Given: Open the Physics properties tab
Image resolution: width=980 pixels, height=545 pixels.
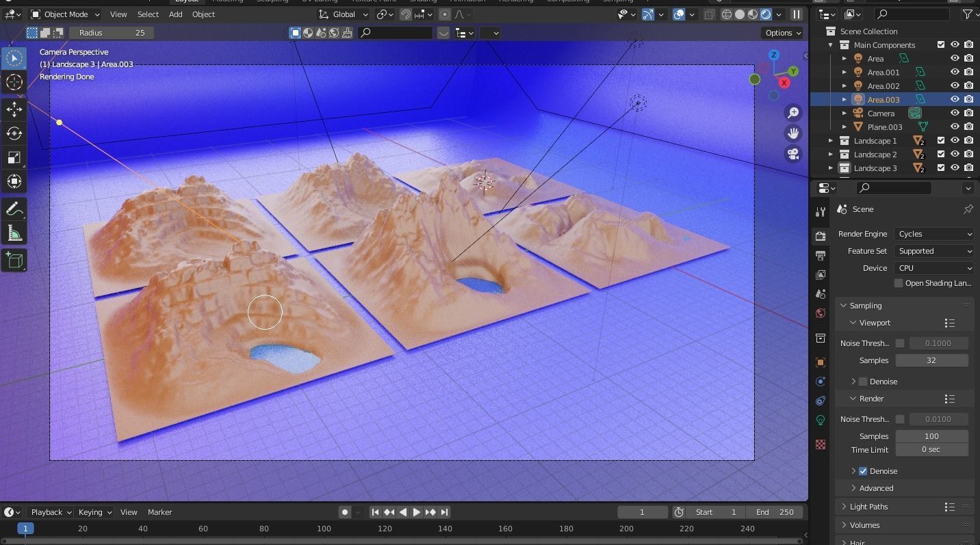Looking at the screenshot, I should (821, 381).
